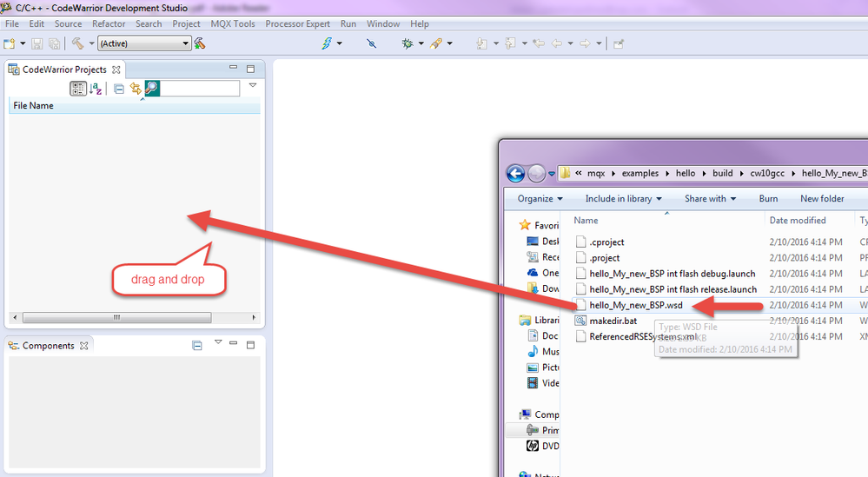
Task: Click the Projects view horizontal scrollbar thumb
Action: [x=116, y=318]
